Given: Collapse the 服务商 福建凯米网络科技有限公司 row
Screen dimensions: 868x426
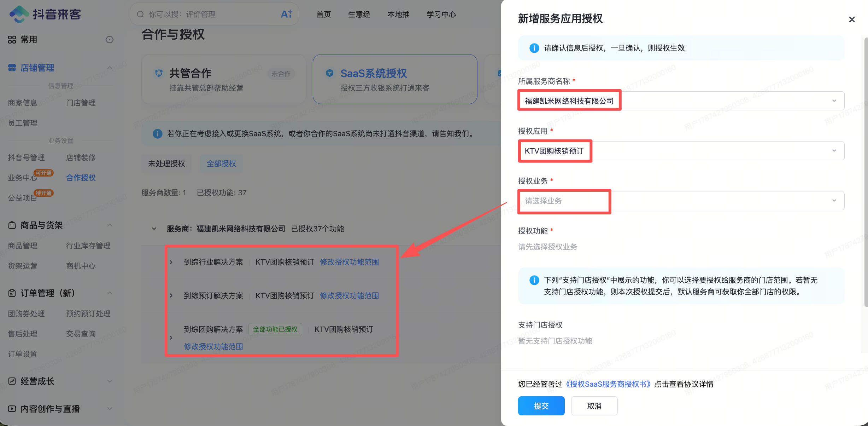Looking at the screenshot, I should tap(154, 229).
